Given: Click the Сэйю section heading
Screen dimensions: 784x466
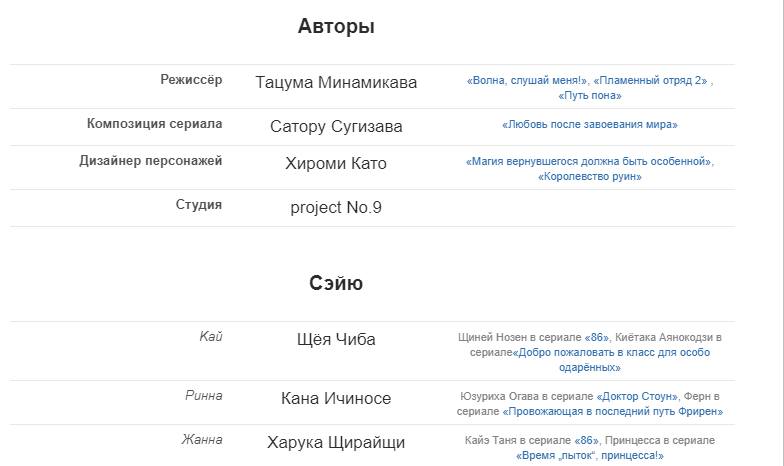Looking at the screenshot, I should pos(336,284).
